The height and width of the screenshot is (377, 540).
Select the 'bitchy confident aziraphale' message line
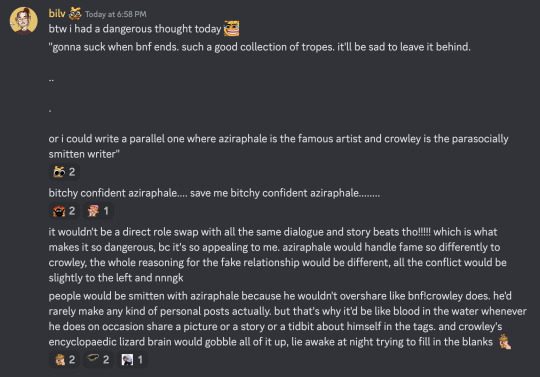214,193
